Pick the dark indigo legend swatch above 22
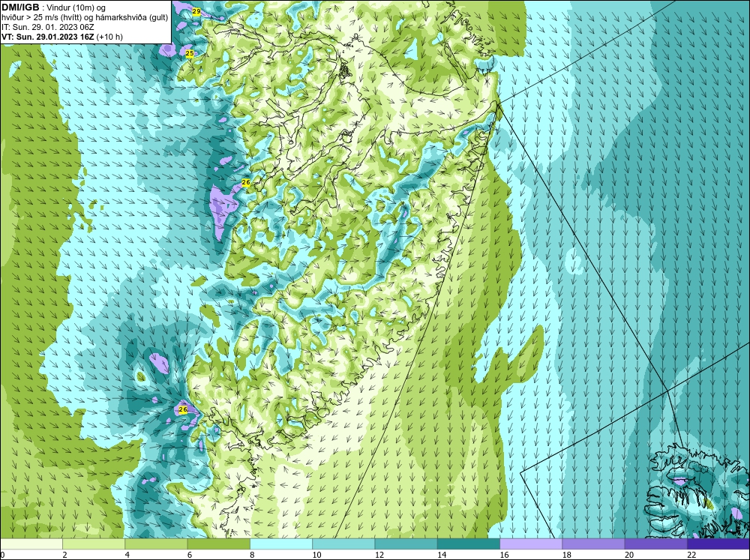Image resolution: width=750 pixels, height=560 pixels. click(x=718, y=544)
